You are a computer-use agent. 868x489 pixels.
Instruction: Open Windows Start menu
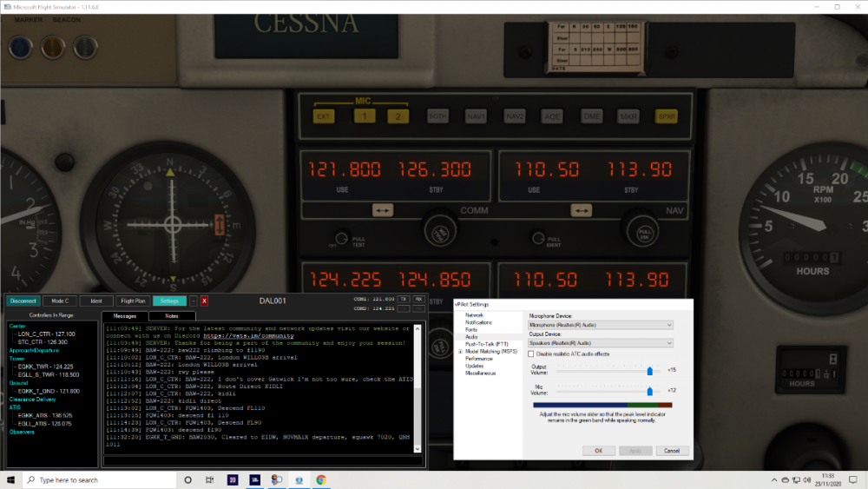(10, 479)
